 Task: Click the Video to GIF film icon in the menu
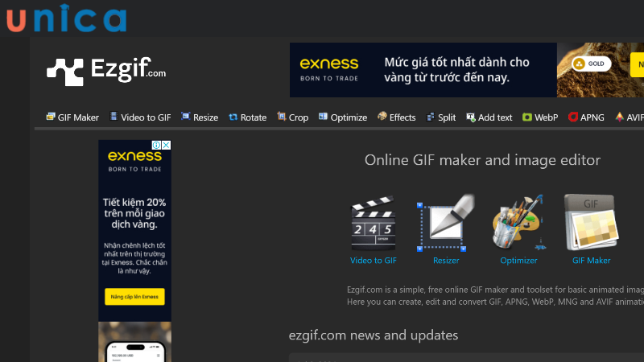click(x=114, y=117)
